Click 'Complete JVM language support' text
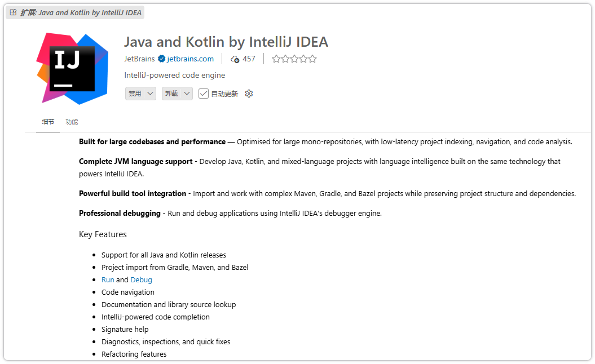 tap(136, 162)
